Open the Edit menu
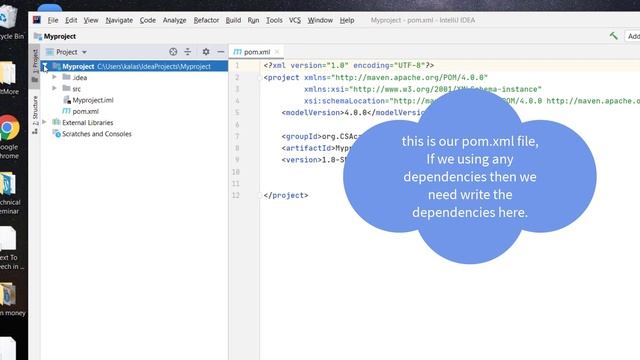This screenshot has height=360, width=640. (71, 20)
